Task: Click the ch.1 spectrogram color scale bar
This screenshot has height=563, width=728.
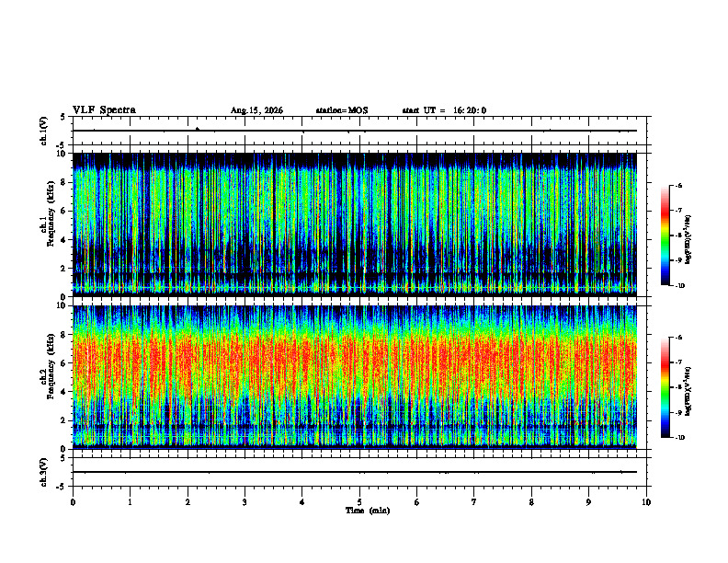Action: [x=665, y=236]
